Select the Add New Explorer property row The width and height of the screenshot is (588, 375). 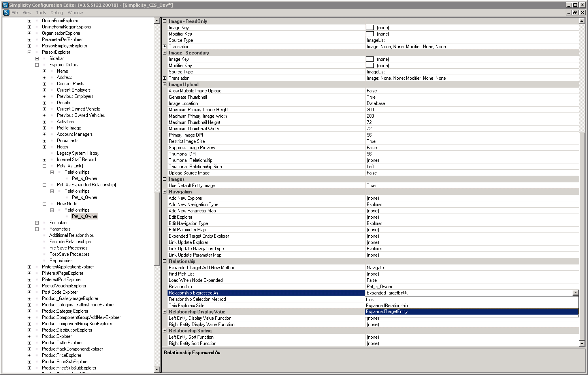(x=266, y=198)
